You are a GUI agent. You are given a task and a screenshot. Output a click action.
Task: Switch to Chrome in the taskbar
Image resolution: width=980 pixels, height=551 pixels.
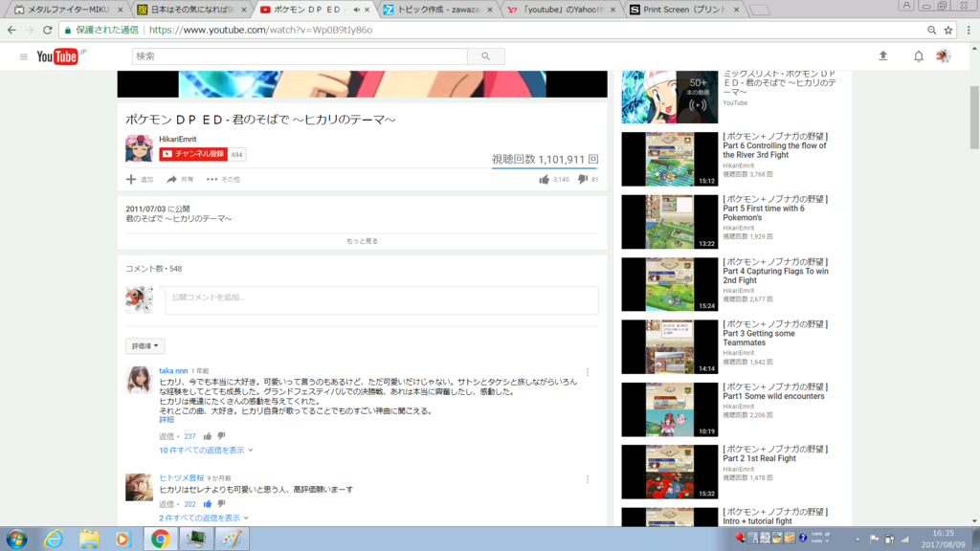pos(160,539)
